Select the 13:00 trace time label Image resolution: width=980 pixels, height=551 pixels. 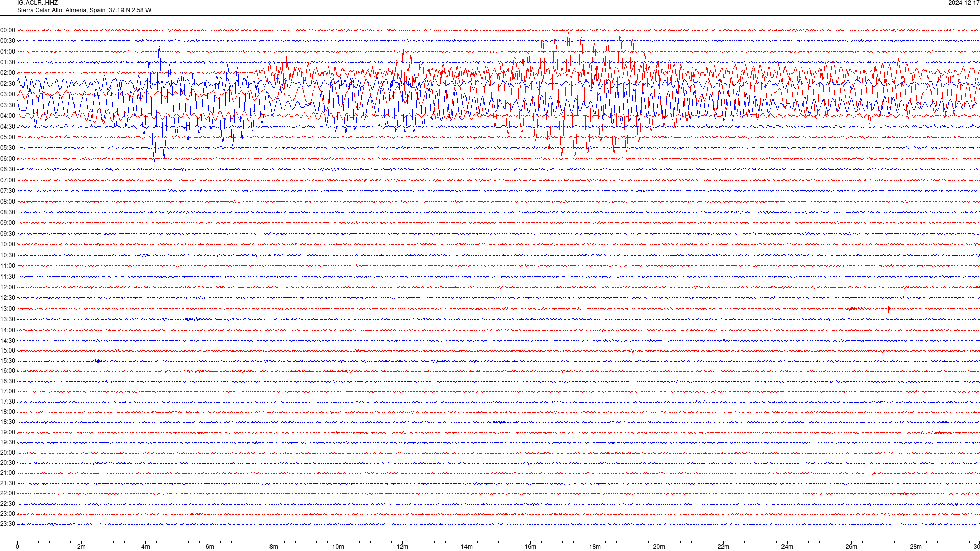click(8, 309)
